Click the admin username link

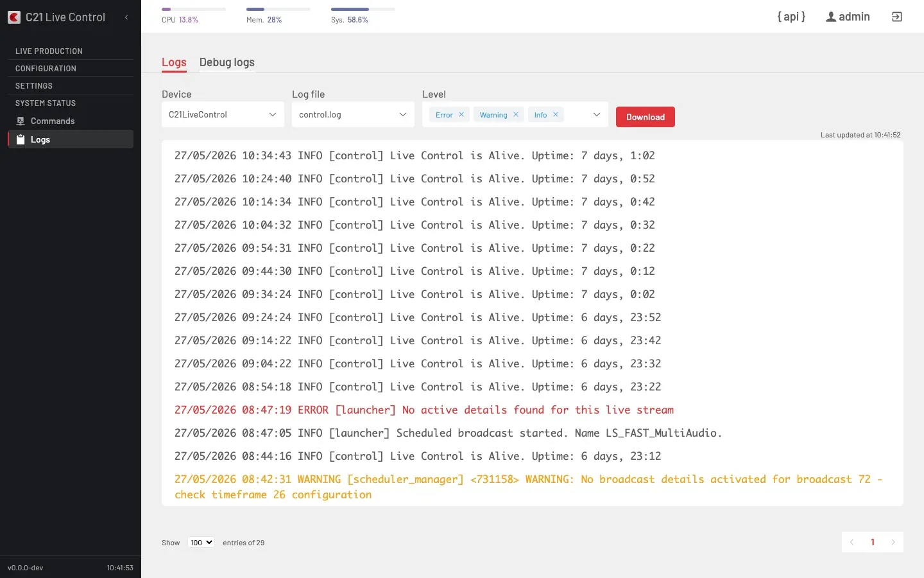[x=854, y=17]
